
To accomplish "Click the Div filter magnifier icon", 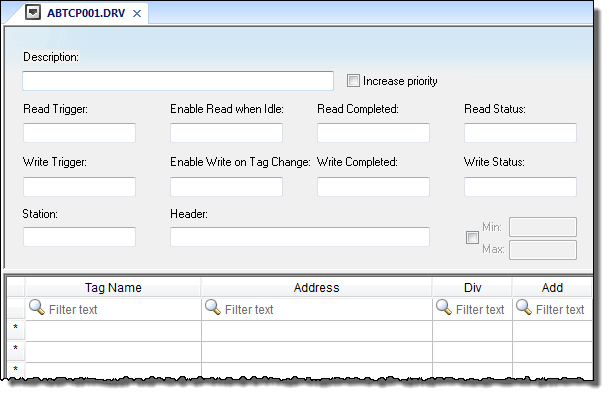I will pyautogui.click(x=444, y=307).
